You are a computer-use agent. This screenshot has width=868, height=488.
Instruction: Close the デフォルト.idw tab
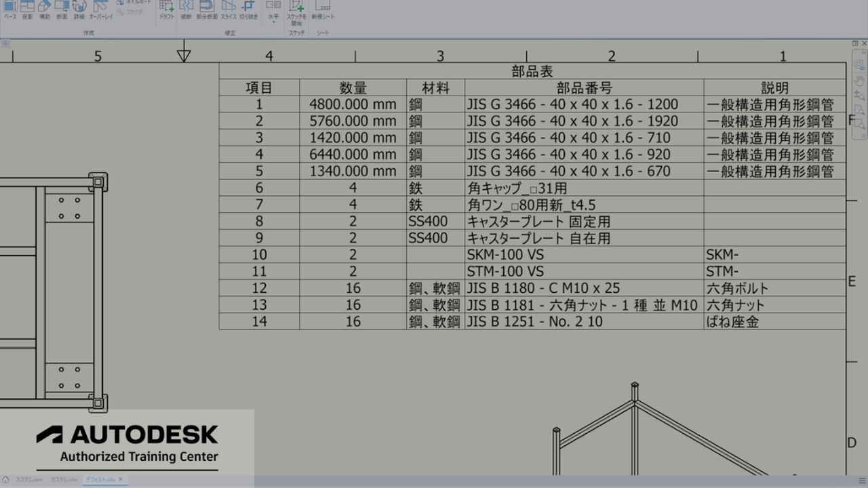point(121,479)
